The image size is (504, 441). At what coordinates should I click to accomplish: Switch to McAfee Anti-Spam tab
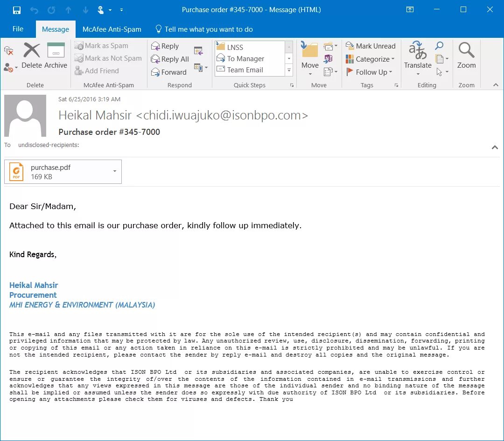click(112, 29)
